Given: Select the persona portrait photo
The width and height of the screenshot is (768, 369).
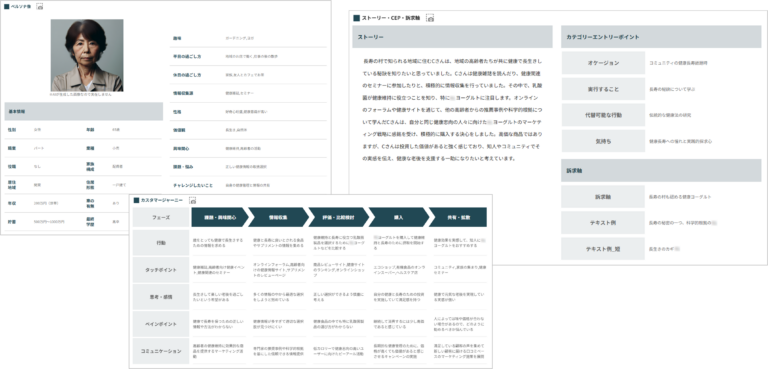Looking at the screenshot, I should 87,55.
